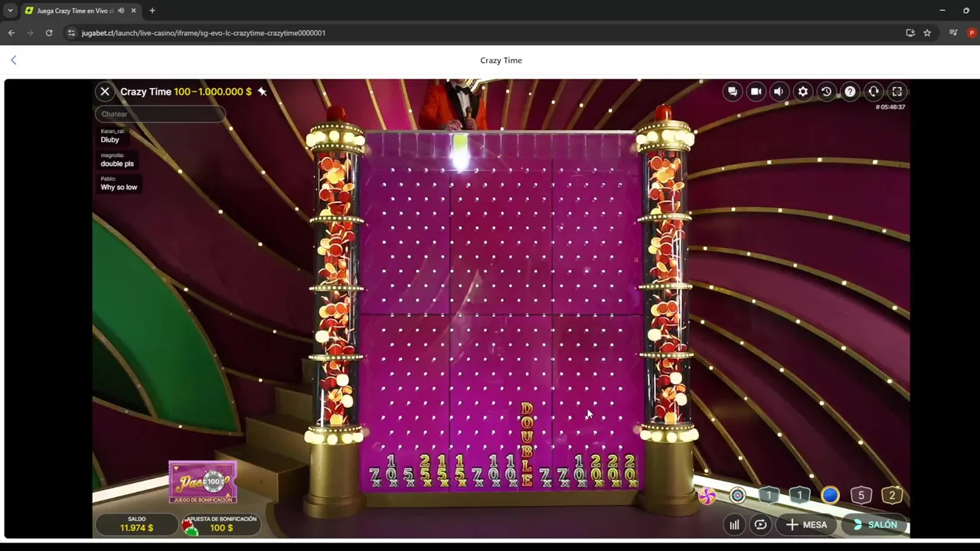Toggle the video camera icon
The image size is (980, 551).
click(x=756, y=91)
